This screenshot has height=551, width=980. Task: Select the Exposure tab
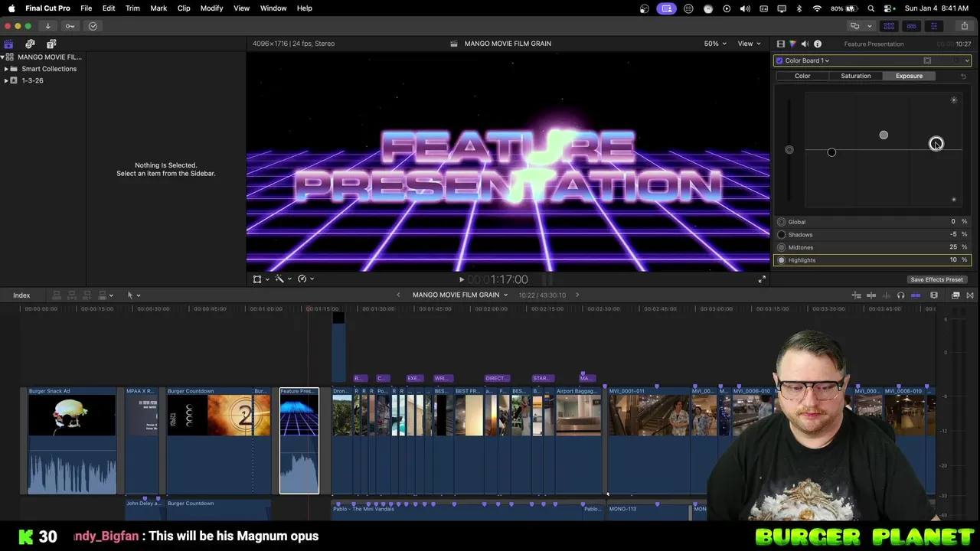pos(909,76)
